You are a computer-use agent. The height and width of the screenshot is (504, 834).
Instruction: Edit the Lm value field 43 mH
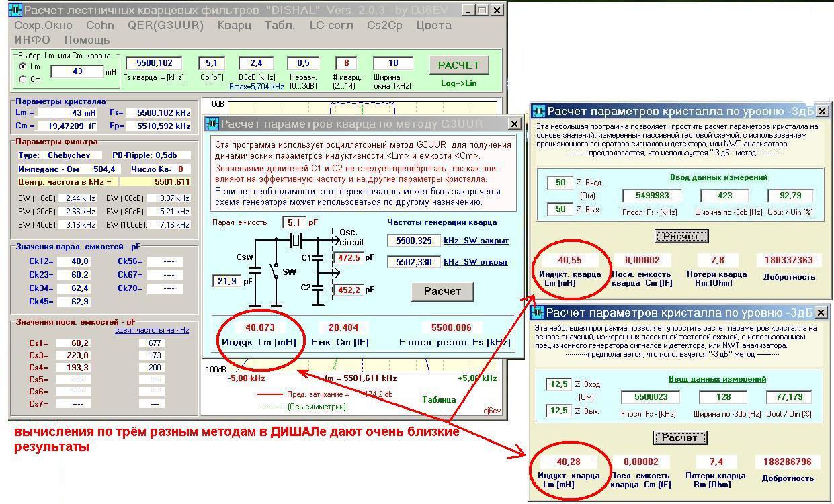coord(77,71)
